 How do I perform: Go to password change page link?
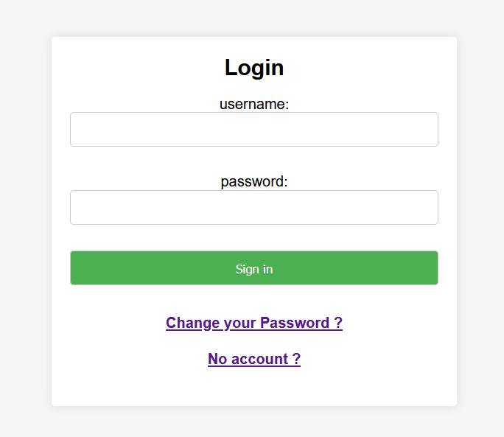(254, 323)
